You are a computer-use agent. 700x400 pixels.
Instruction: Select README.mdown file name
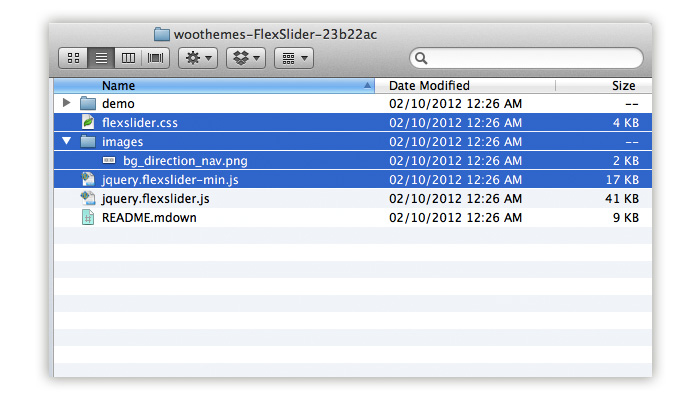[149, 218]
